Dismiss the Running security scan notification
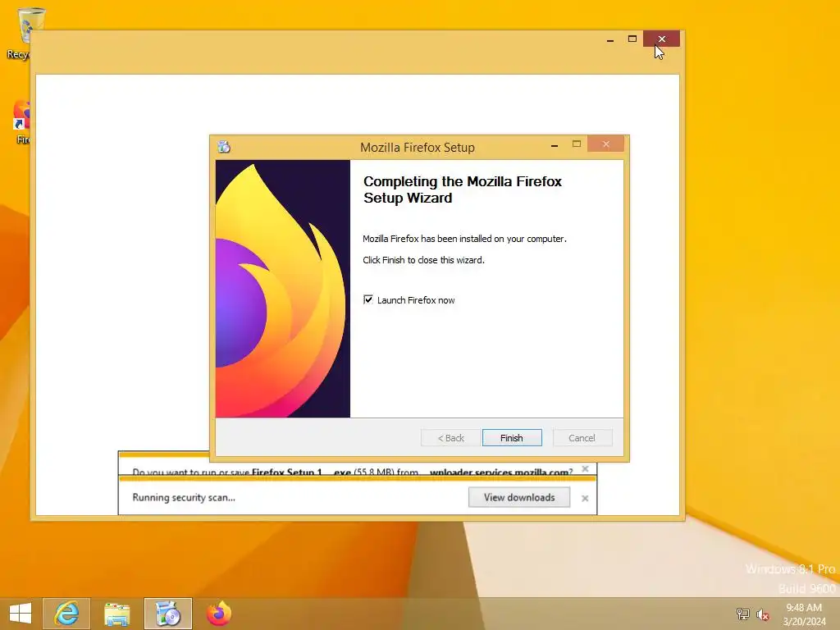 [585, 498]
